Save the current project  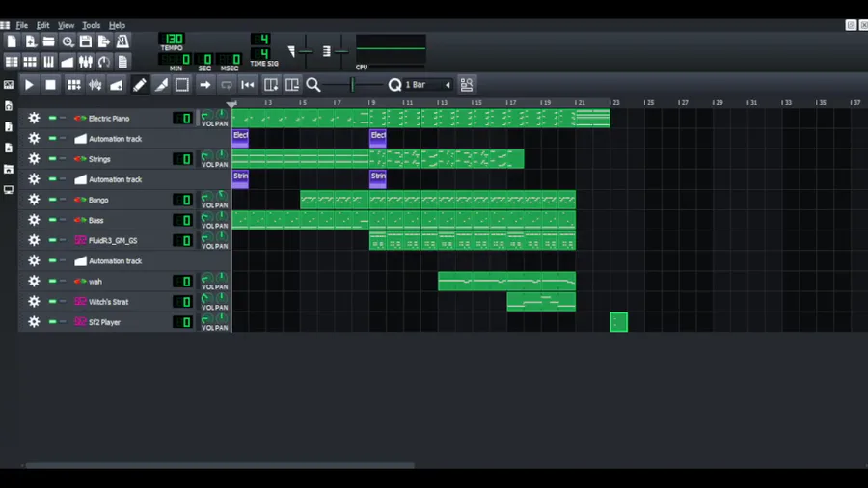click(x=86, y=41)
